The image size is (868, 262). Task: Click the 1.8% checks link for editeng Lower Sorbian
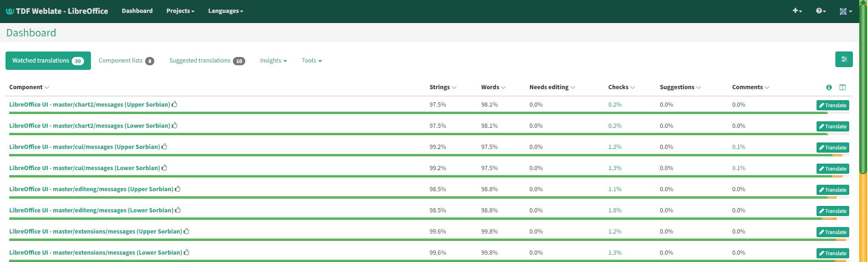click(615, 211)
